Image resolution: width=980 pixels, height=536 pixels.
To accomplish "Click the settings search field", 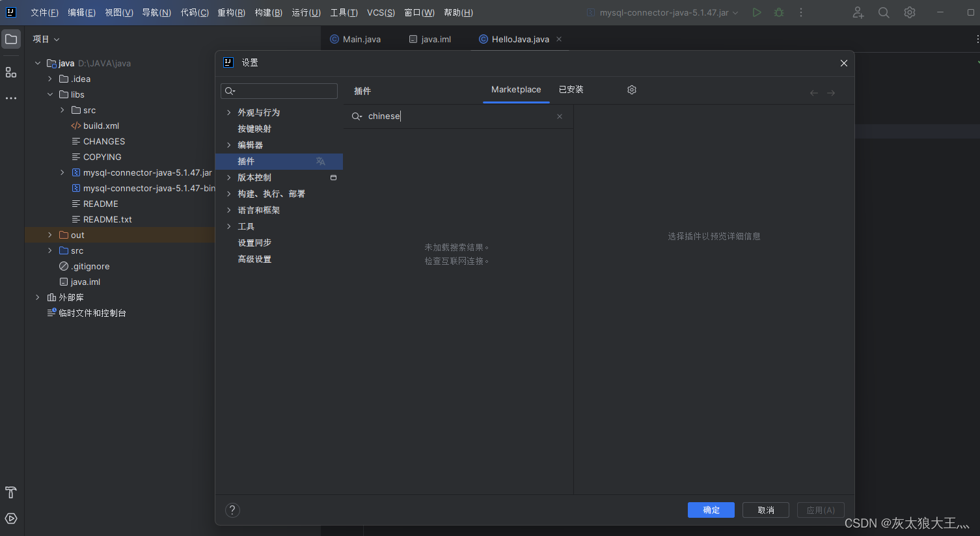I will [279, 90].
